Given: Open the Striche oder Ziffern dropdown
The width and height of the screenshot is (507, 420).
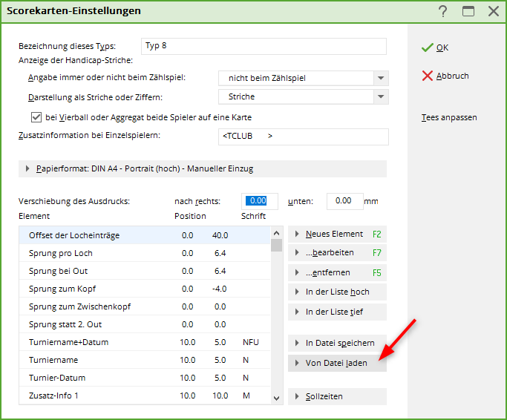Looking at the screenshot, I should tap(380, 96).
